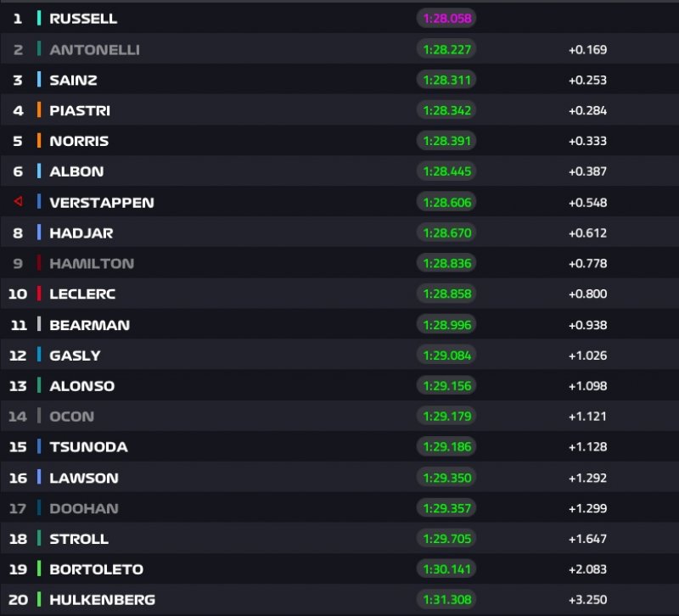
Task: Click the LECLERC driver name
Action: 82,294
